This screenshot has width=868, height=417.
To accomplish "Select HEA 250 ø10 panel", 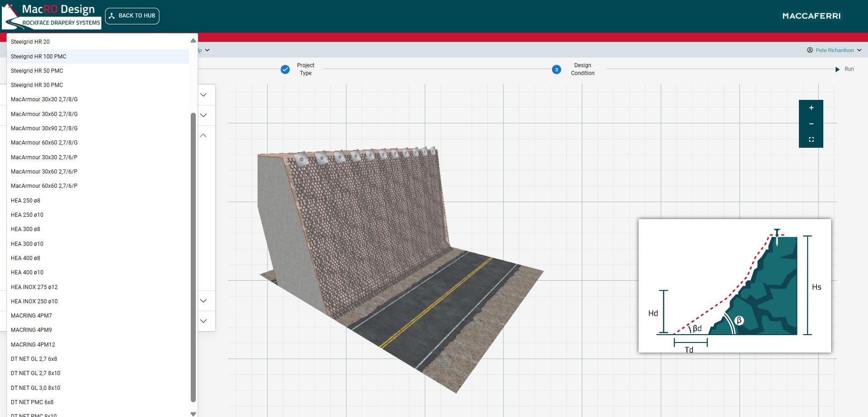I will (98, 215).
